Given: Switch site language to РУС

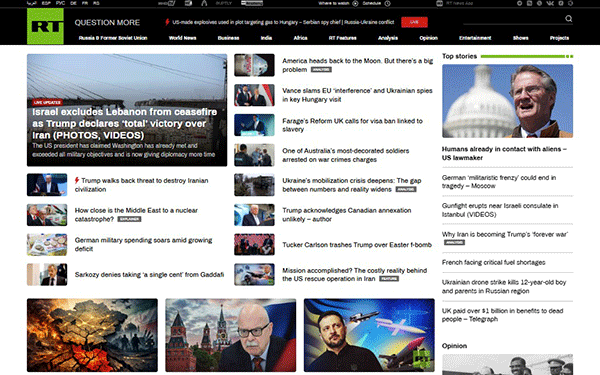Looking at the screenshot, I should [x=60, y=3].
